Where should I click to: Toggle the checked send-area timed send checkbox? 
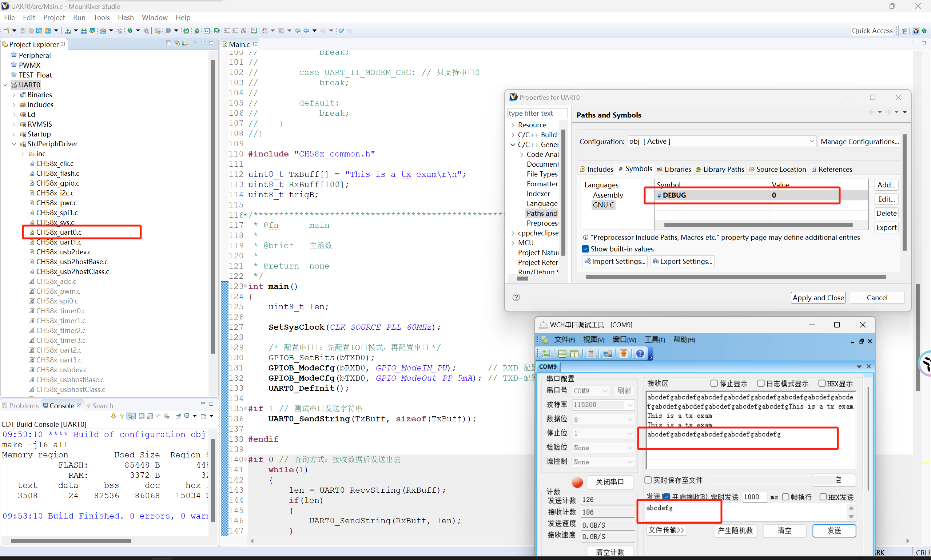pyautogui.click(x=667, y=497)
